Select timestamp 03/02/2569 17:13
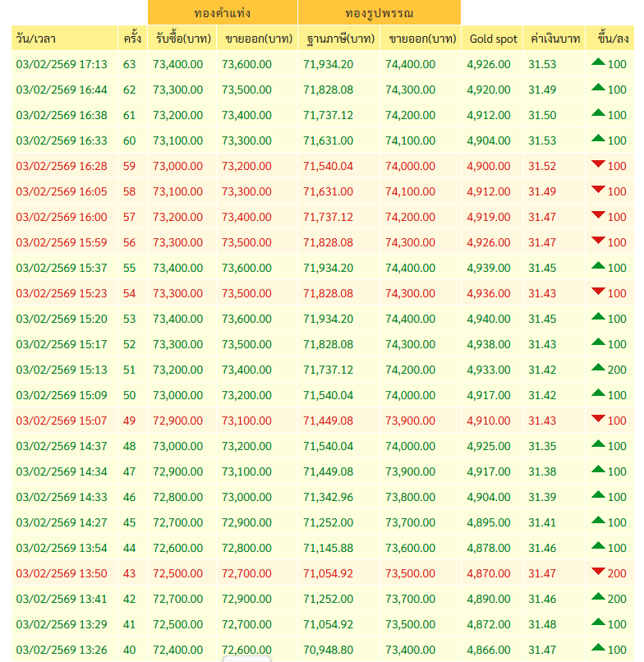 tap(62, 64)
